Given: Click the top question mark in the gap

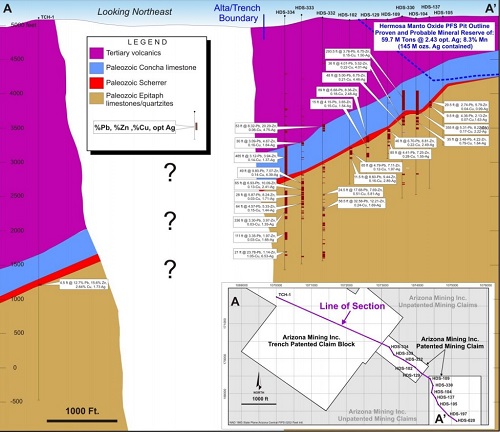Looking at the screenshot, I should [170, 172].
